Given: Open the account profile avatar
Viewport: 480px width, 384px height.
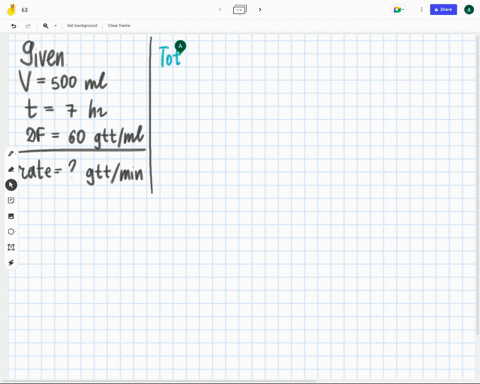Looking at the screenshot, I should click(x=469, y=10).
